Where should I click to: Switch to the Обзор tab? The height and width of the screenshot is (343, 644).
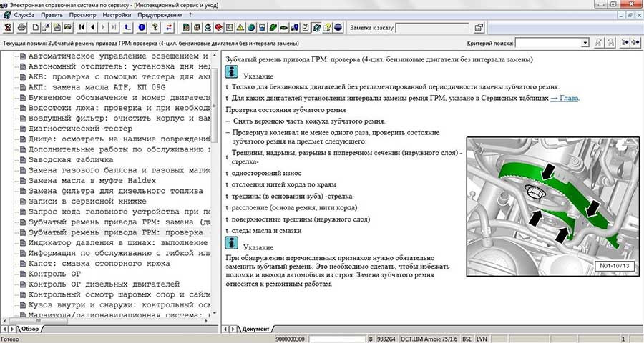click(29, 329)
